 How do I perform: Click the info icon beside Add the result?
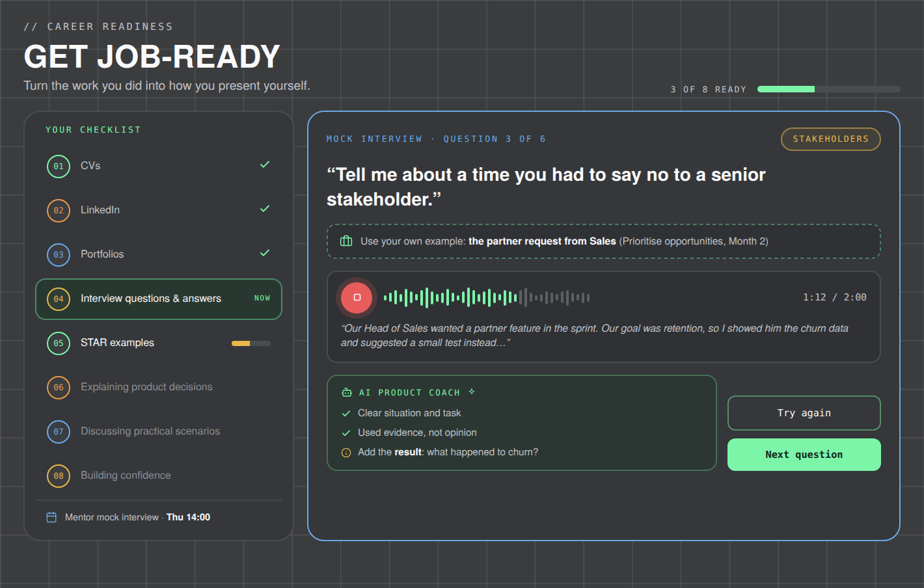[346, 453]
